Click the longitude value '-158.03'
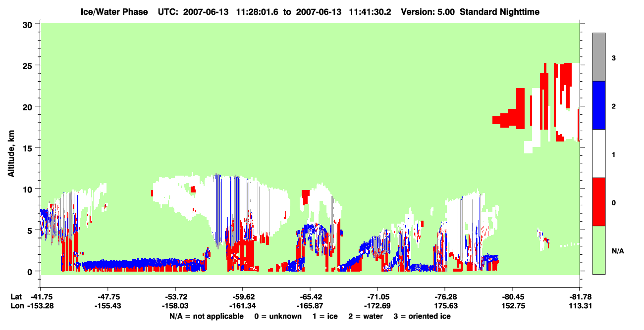 175,306
